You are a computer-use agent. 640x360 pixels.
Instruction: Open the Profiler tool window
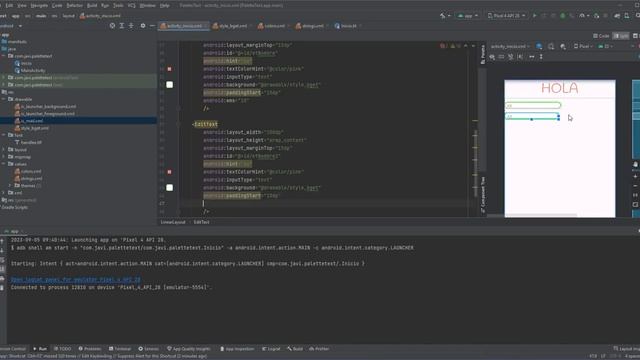click(x=319, y=349)
